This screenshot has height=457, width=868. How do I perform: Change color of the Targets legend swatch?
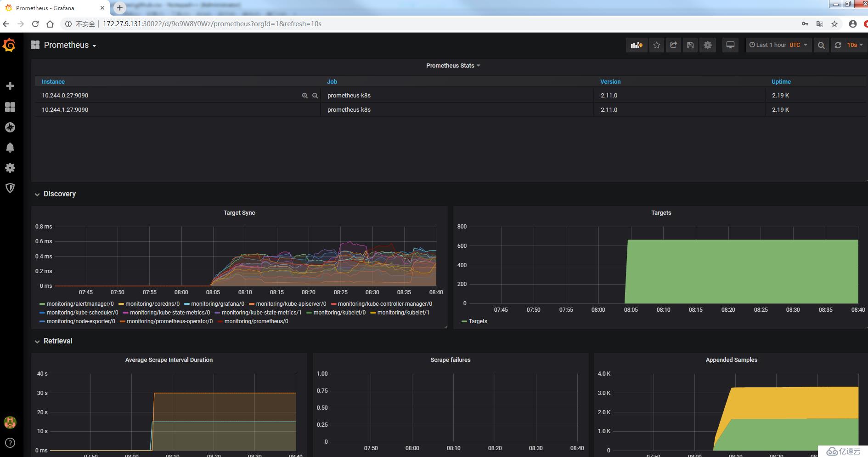point(464,321)
